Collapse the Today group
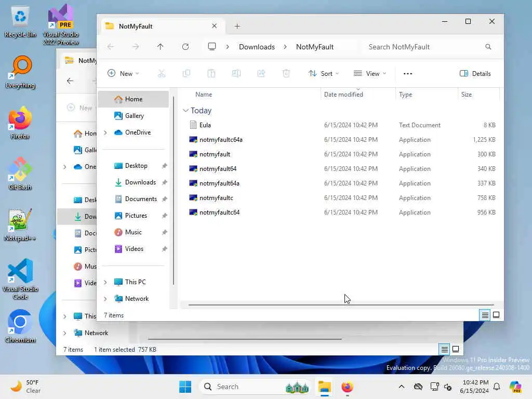This screenshot has height=399, width=532. 185,111
